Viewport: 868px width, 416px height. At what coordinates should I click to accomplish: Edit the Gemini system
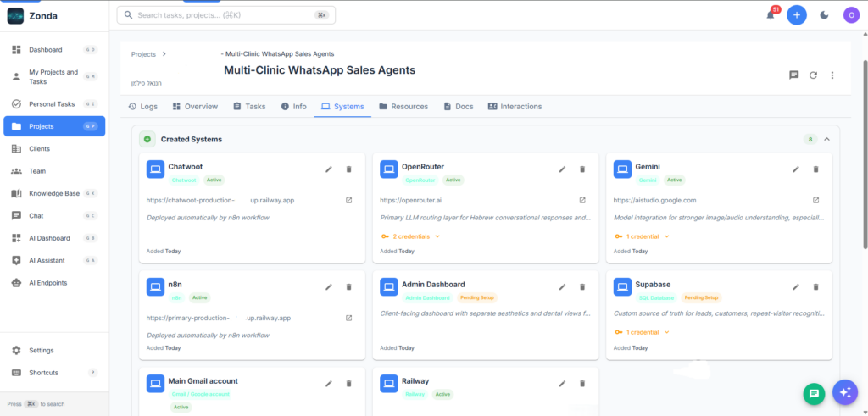(796, 169)
